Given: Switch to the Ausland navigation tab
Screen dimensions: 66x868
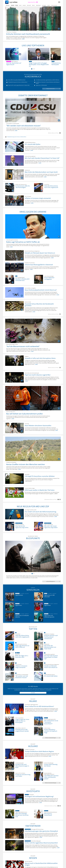Looking at the screenshot, I should pyautogui.click(x=24, y=5).
